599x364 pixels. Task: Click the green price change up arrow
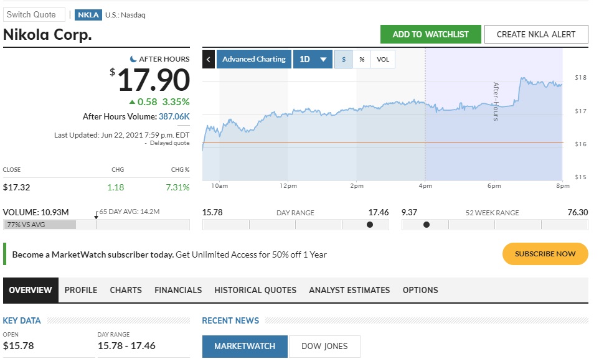(x=132, y=101)
